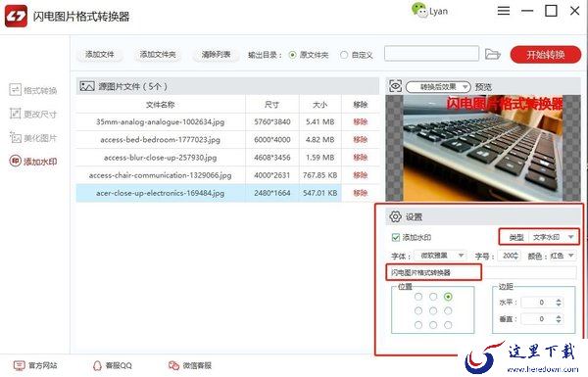Click the red 开始转换 button
Image resolution: width=588 pixels, height=377 pixels.
pyautogui.click(x=546, y=55)
